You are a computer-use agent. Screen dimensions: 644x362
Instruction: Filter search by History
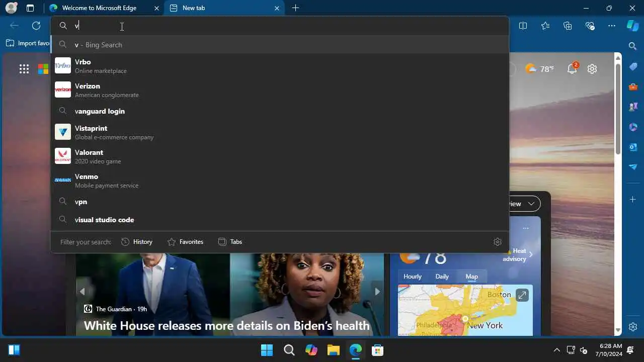click(137, 242)
